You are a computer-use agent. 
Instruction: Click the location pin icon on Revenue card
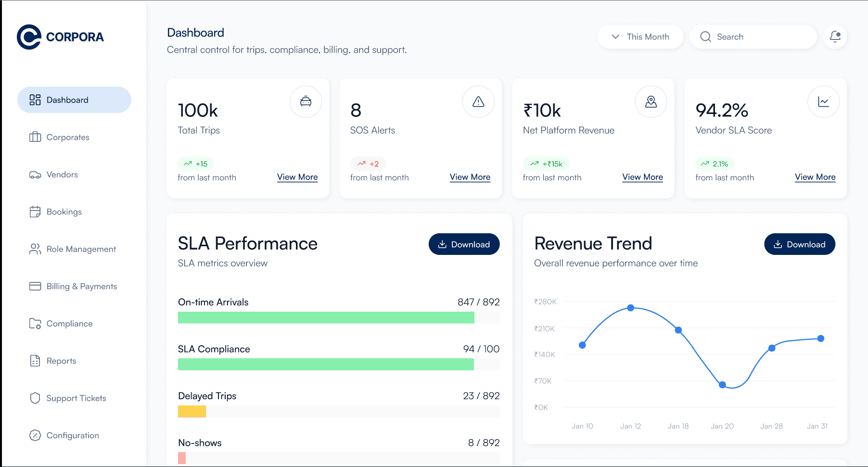pyautogui.click(x=651, y=101)
